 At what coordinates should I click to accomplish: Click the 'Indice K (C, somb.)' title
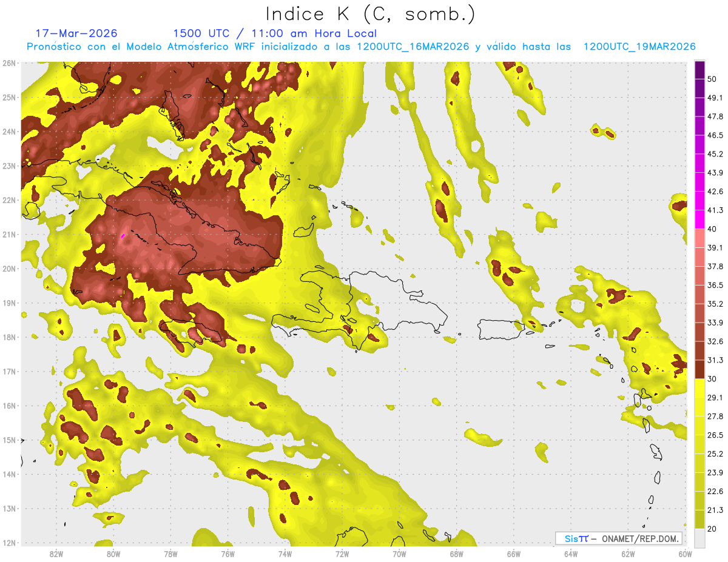click(370, 14)
